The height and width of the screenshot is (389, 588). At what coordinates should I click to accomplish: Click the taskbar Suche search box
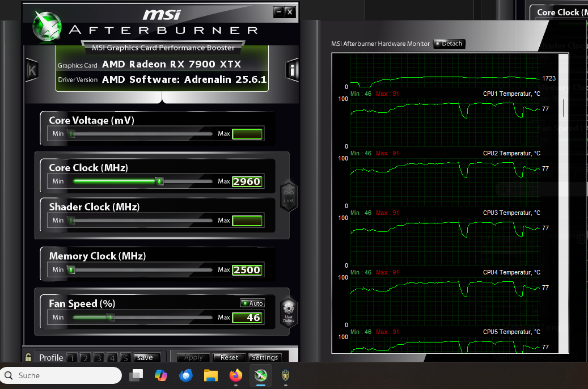click(61, 375)
